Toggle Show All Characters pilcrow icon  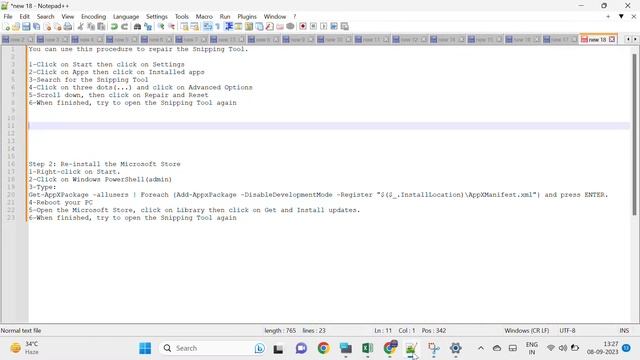click(218, 27)
